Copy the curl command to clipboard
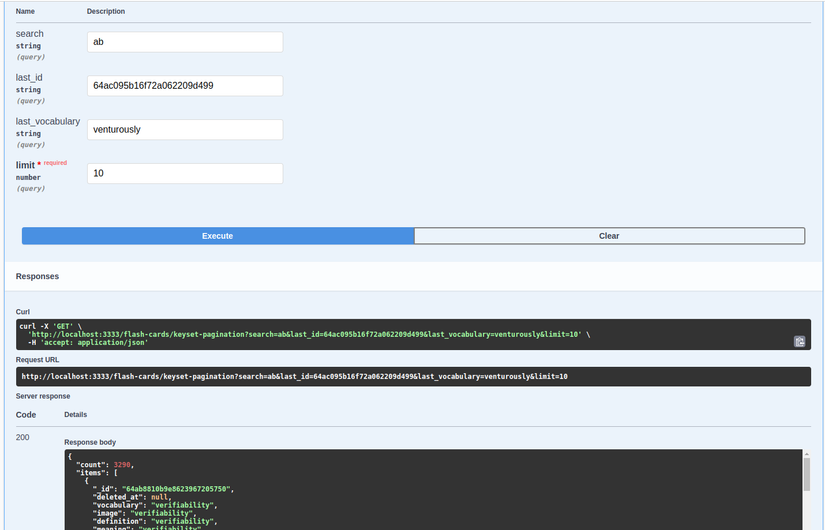825x530 pixels. coord(799,342)
